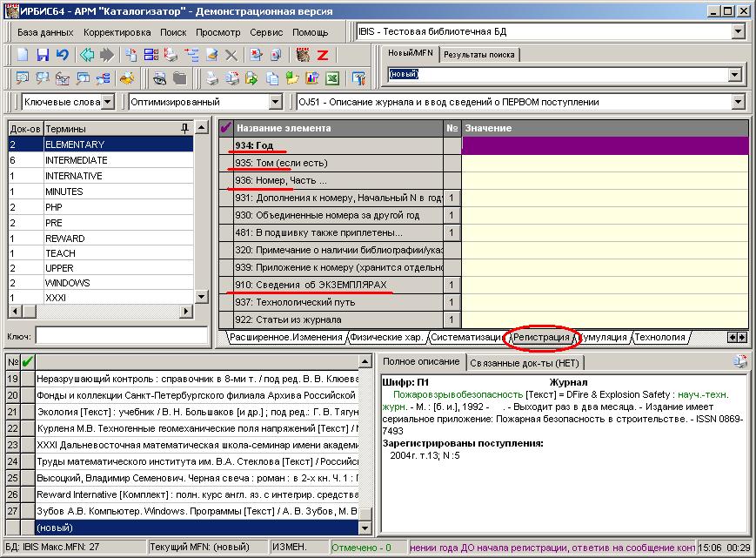Viewport: 756px width, 558px height.
Task: Click the page with eraser icon
Action: click(x=211, y=55)
